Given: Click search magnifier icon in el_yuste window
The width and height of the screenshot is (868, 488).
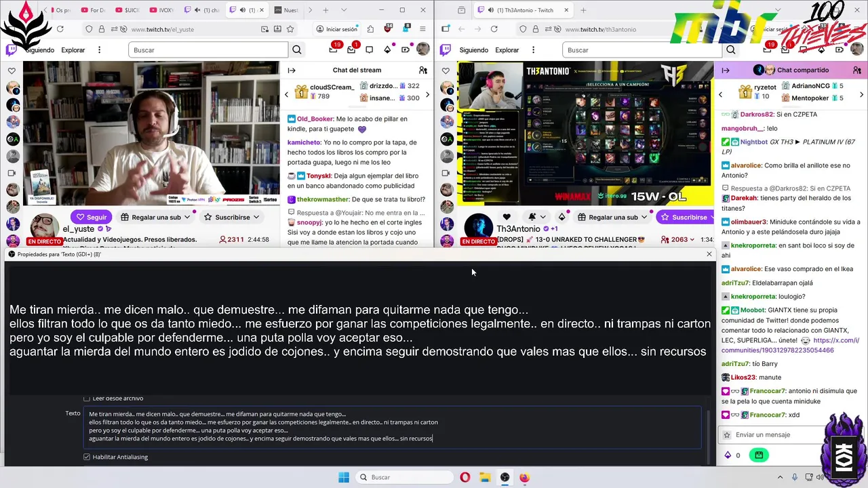Looking at the screenshot, I should tap(297, 49).
